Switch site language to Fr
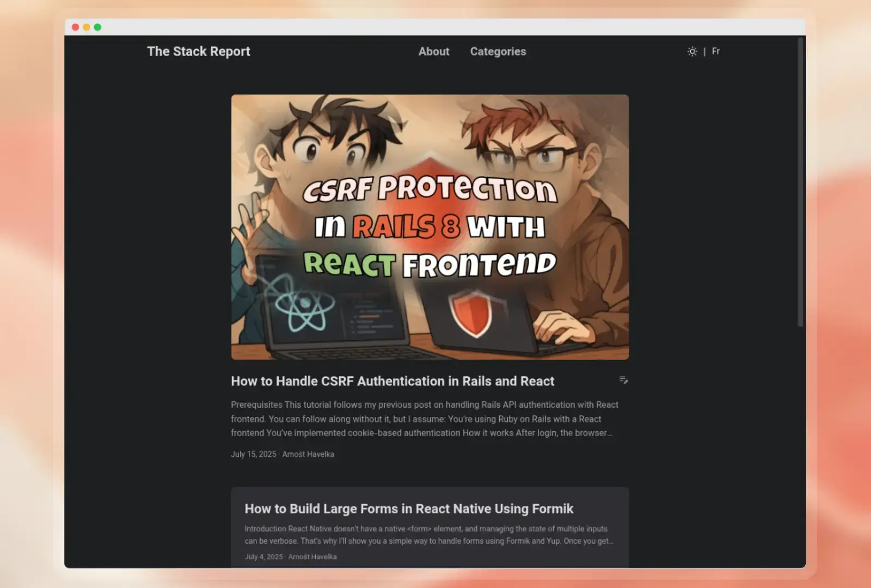Image resolution: width=871 pixels, height=588 pixels. click(x=716, y=51)
